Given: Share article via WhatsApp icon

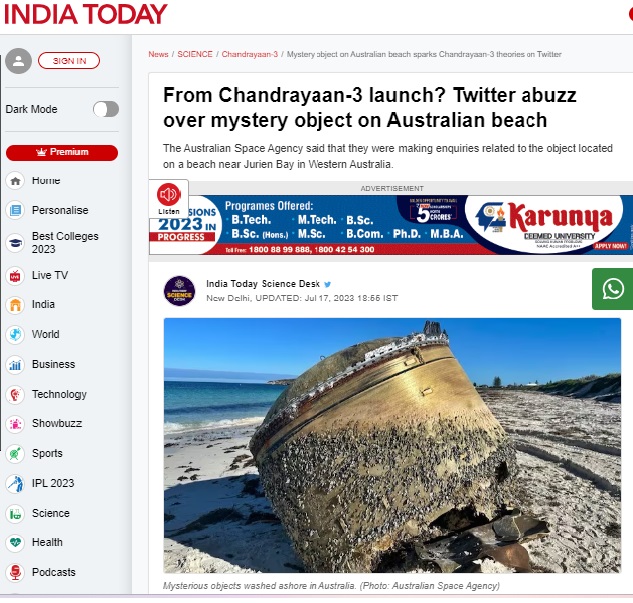Looking at the screenshot, I should point(613,289).
